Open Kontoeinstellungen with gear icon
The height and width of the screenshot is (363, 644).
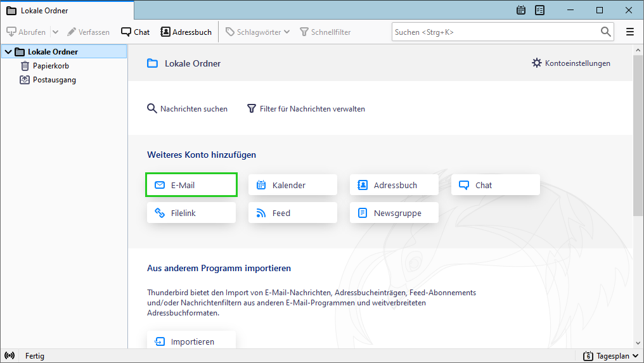pyautogui.click(x=571, y=63)
